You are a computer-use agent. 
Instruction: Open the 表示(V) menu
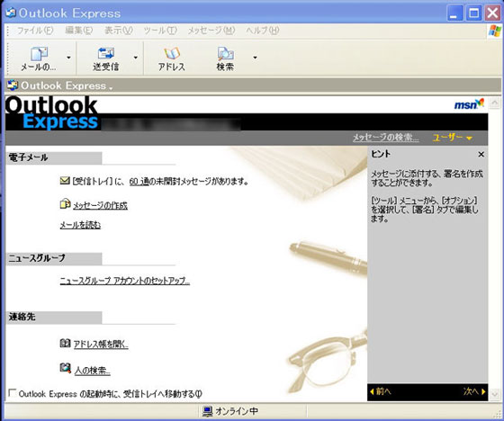pos(118,31)
